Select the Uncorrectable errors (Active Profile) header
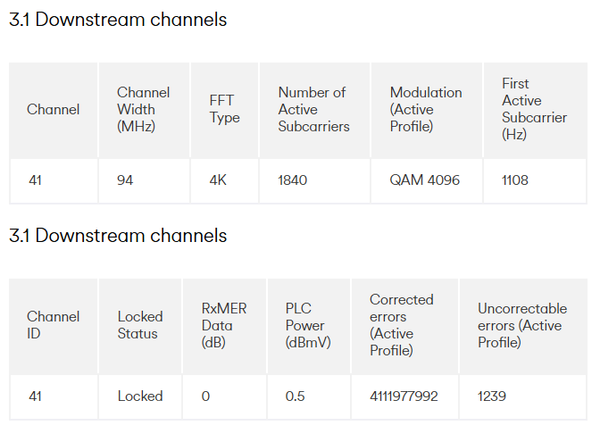600x434 pixels. point(522,325)
